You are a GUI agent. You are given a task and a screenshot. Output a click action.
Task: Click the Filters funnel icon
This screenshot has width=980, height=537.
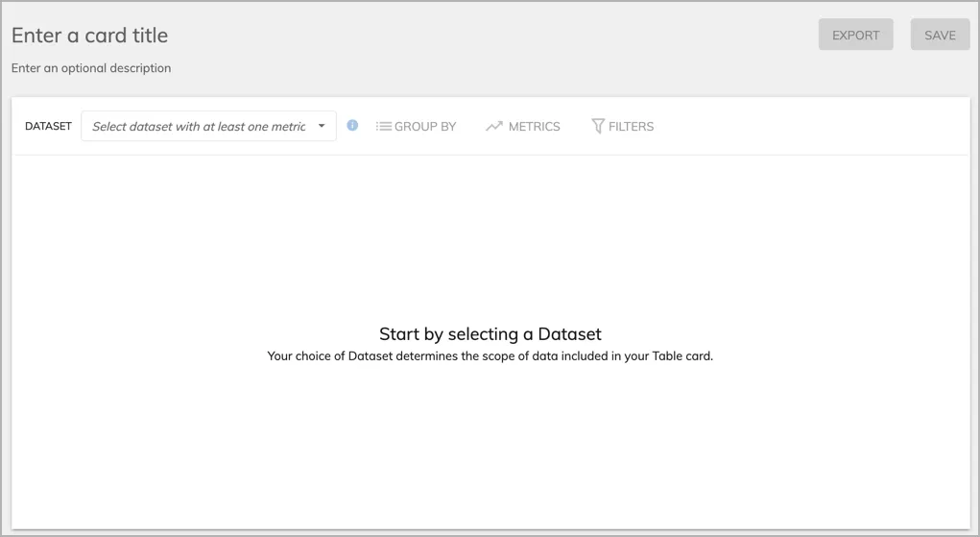pyautogui.click(x=598, y=127)
